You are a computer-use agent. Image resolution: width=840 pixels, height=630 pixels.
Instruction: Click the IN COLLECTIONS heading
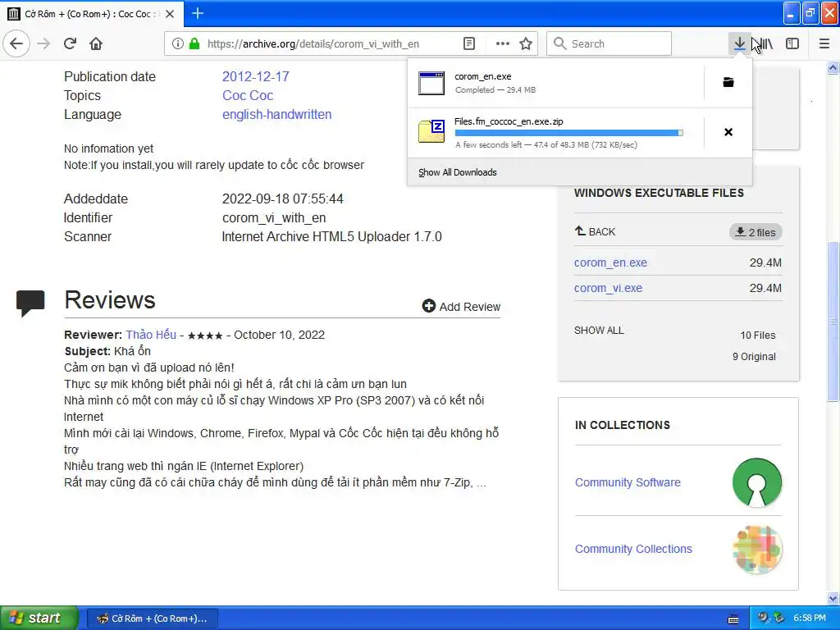(623, 425)
